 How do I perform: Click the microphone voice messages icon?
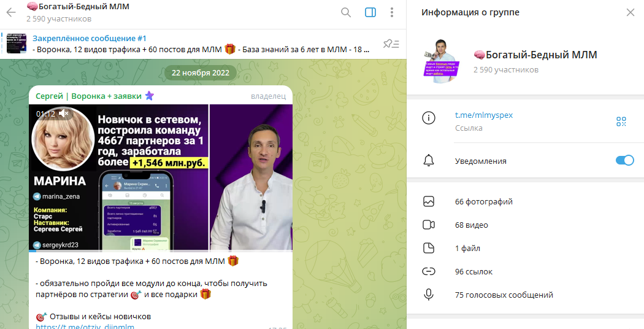(428, 295)
